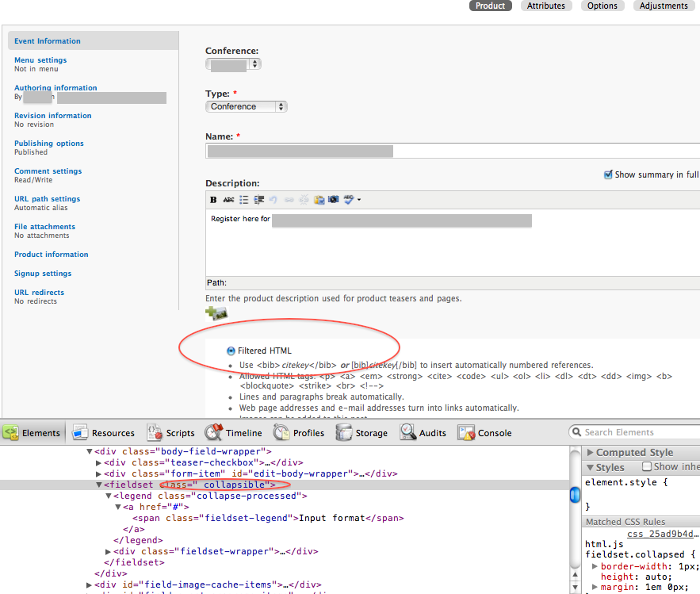Switch to the Adjustments tab
Image resolution: width=700 pixels, height=594 pixels.
tap(664, 6)
